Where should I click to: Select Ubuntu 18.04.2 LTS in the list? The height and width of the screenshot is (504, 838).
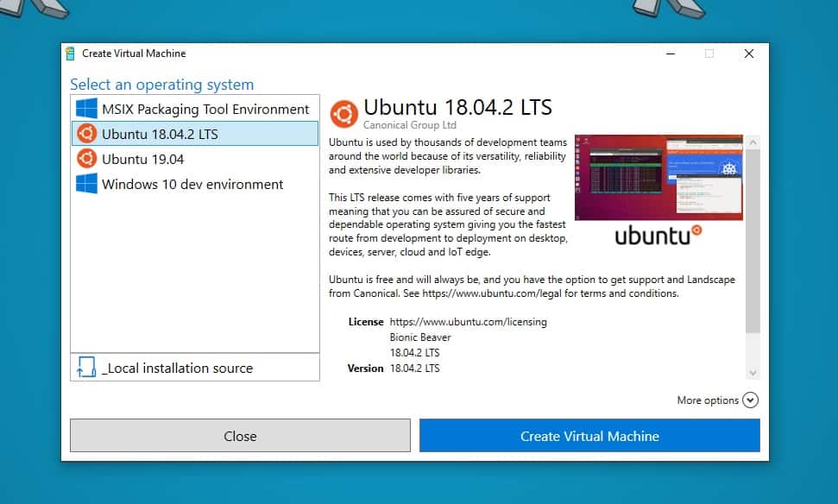(x=195, y=134)
